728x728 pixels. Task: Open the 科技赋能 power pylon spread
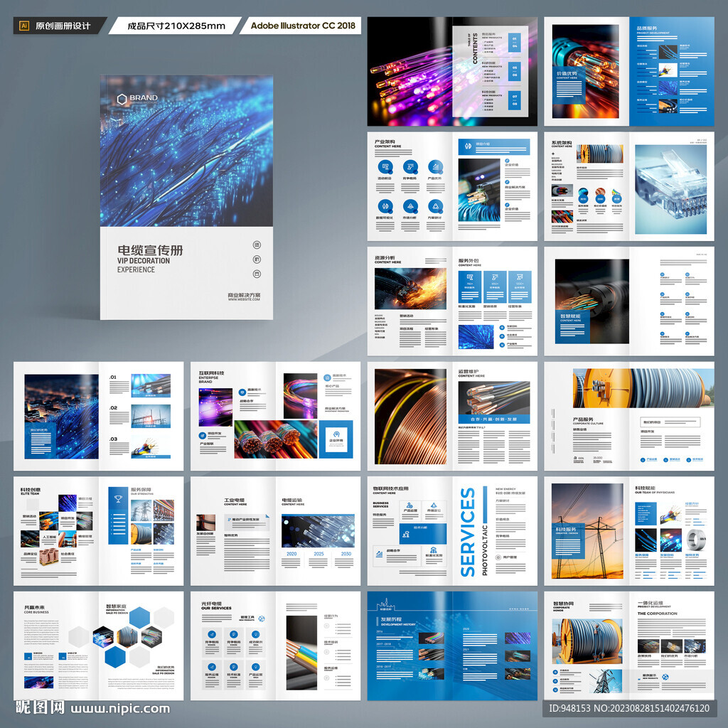tap(629, 531)
